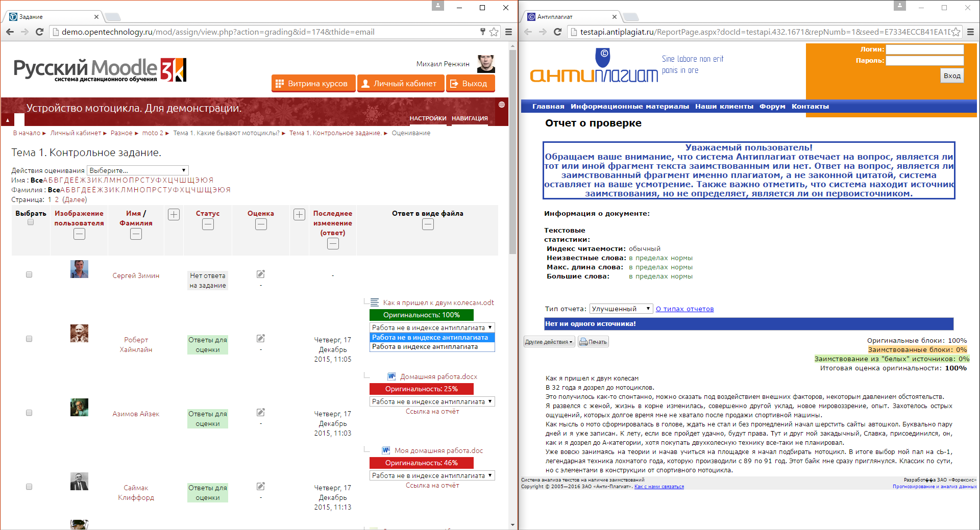Click Back arrow in Moodle browser window

pos(10,32)
